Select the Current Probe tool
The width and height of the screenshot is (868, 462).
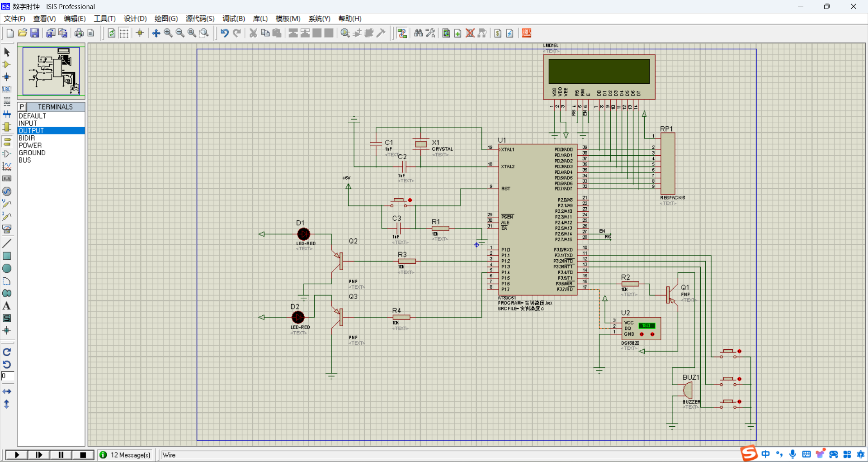7,216
